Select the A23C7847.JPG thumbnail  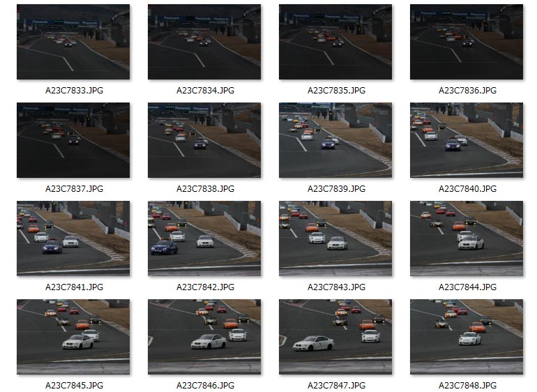[335, 337]
